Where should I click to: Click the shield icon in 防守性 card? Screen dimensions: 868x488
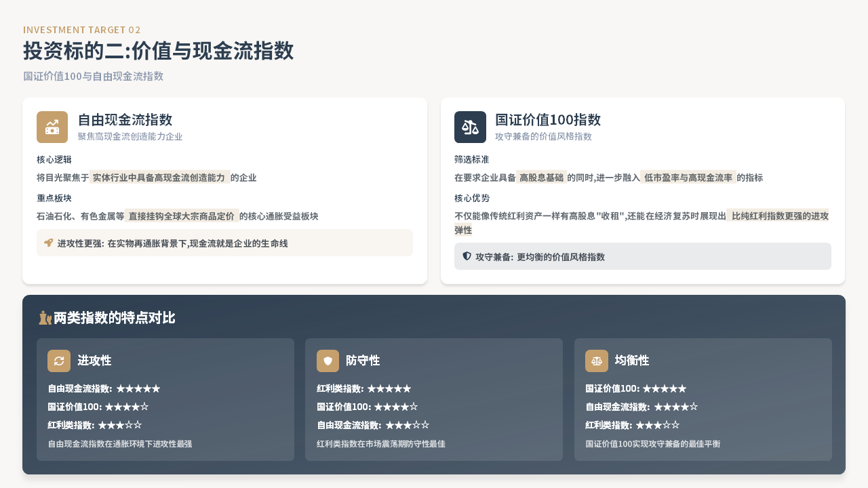pyautogui.click(x=328, y=361)
